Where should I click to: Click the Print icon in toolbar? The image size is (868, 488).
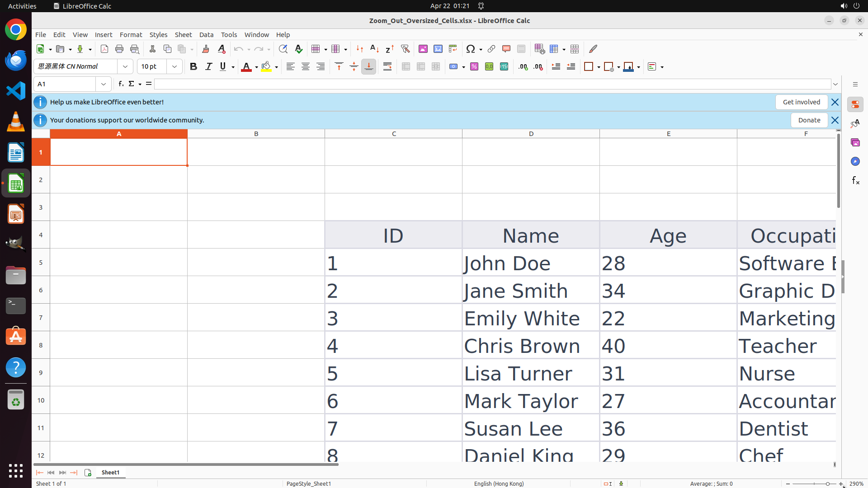(x=119, y=49)
